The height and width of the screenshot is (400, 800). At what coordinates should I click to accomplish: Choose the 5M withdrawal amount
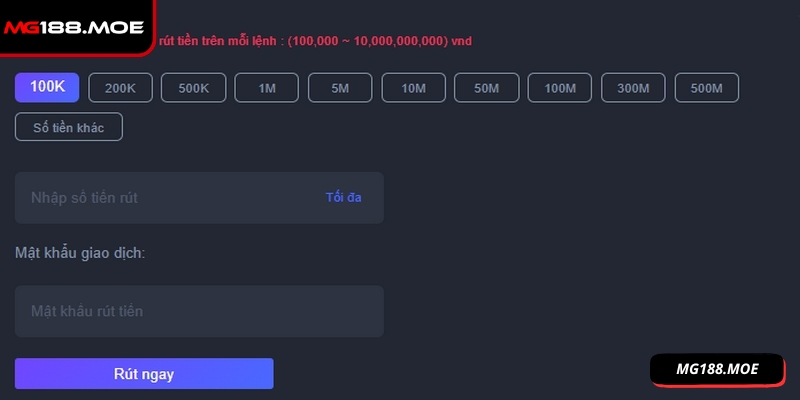click(x=340, y=88)
